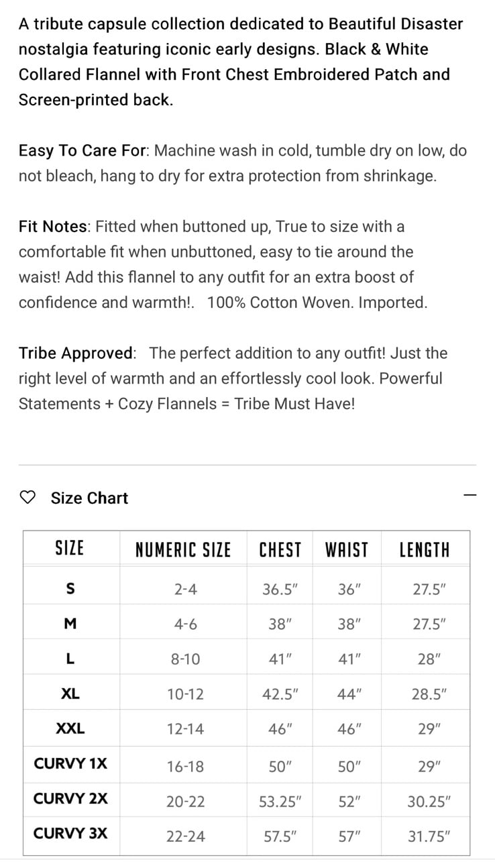Screen dimensions: 495x868
Task: Select the XXL size row label
Action: pos(70,728)
